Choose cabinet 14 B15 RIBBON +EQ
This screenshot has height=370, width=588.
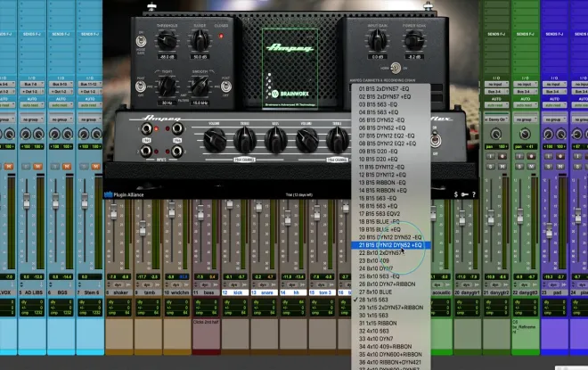[x=391, y=190]
